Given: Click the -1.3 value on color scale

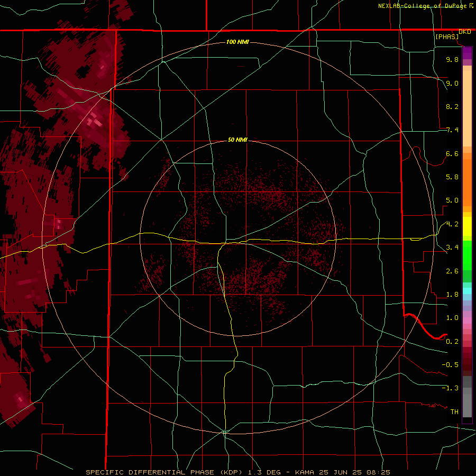Looking at the screenshot, I should pyautogui.click(x=450, y=388).
